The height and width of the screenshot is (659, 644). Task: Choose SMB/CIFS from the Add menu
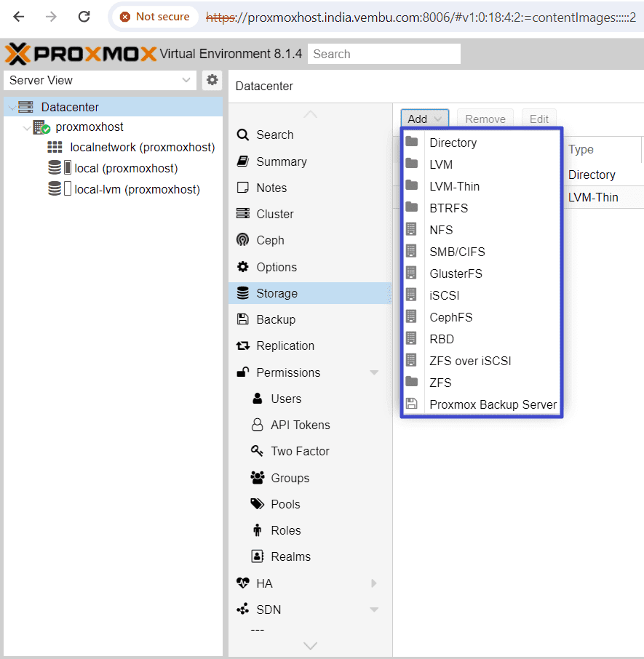tap(481, 252)
